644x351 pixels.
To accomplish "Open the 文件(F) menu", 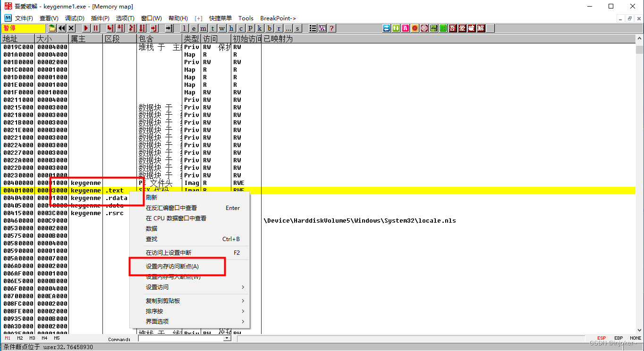I will tap(24, 18).
